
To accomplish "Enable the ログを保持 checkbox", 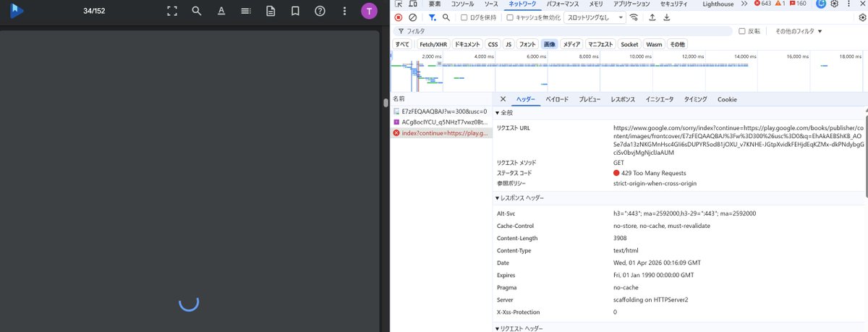I will point(464,17).
